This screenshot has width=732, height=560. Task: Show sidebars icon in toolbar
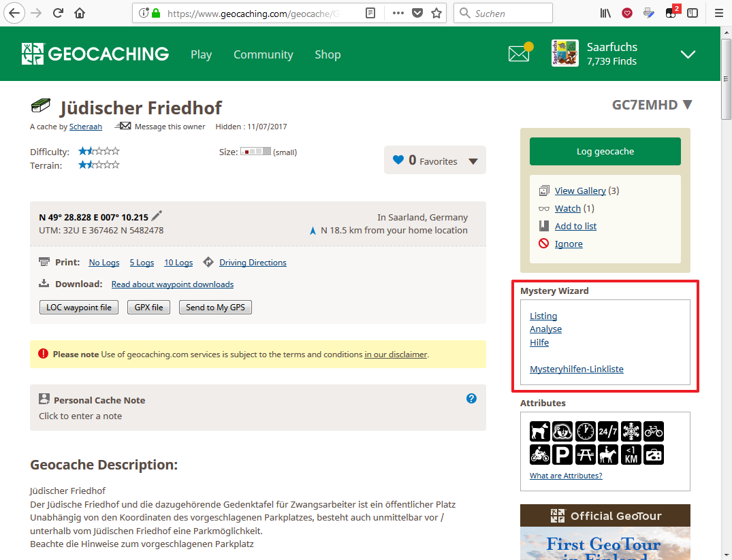[693, 13]
